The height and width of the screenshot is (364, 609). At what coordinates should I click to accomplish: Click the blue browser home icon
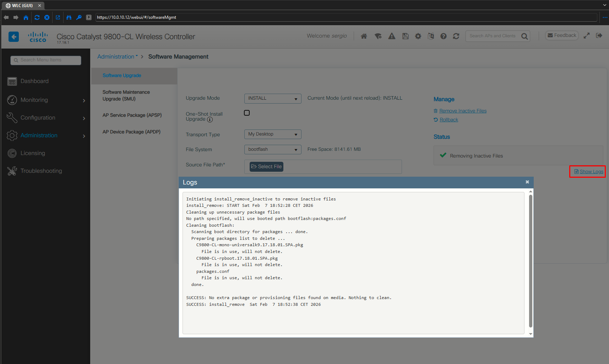click(26, 17)
